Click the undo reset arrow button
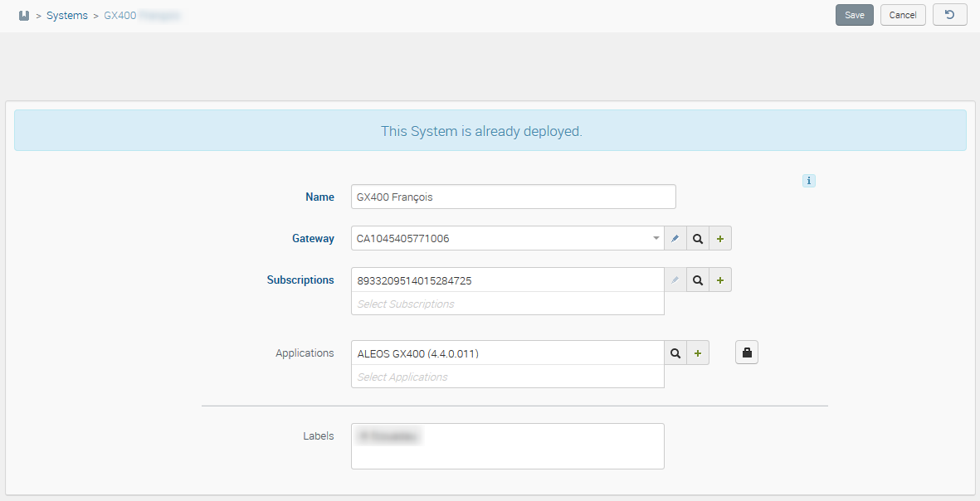 click(949, 15)
